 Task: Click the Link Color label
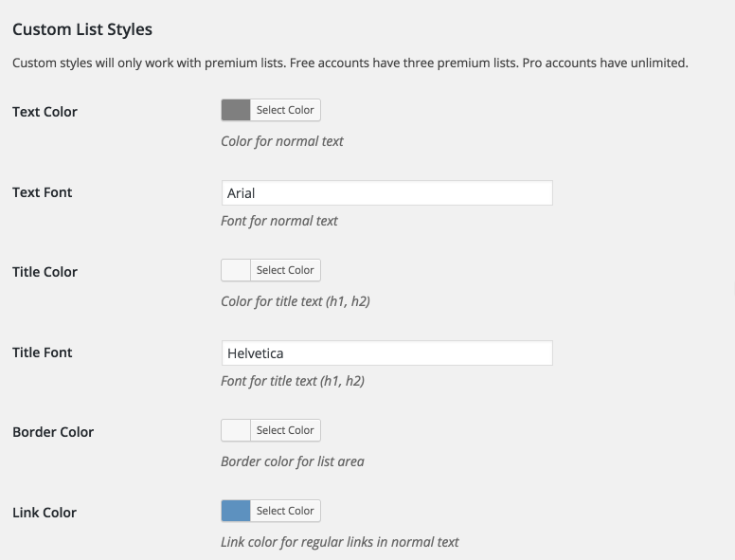(x=45, y=513)
